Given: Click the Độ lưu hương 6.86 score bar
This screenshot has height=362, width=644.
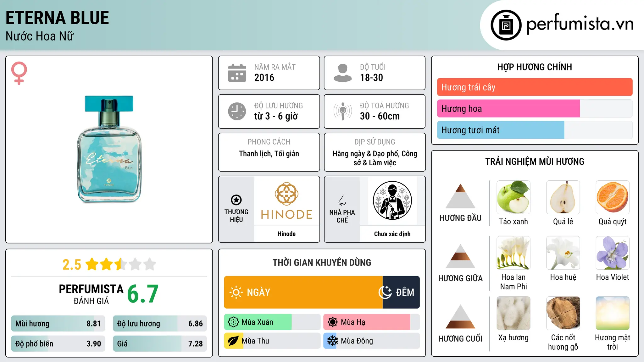Looking at the screenshot, I should tap(160, 324).
